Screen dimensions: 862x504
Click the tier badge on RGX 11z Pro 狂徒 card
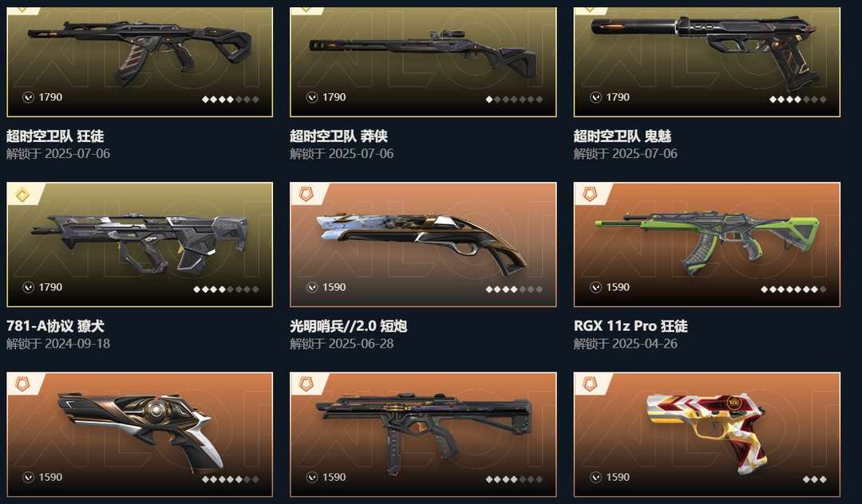tap(590, 195)
